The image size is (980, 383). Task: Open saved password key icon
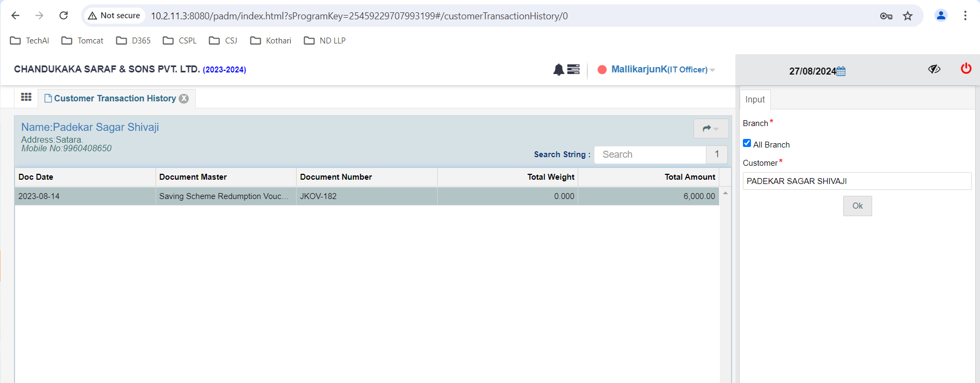[x=886, y=16]
